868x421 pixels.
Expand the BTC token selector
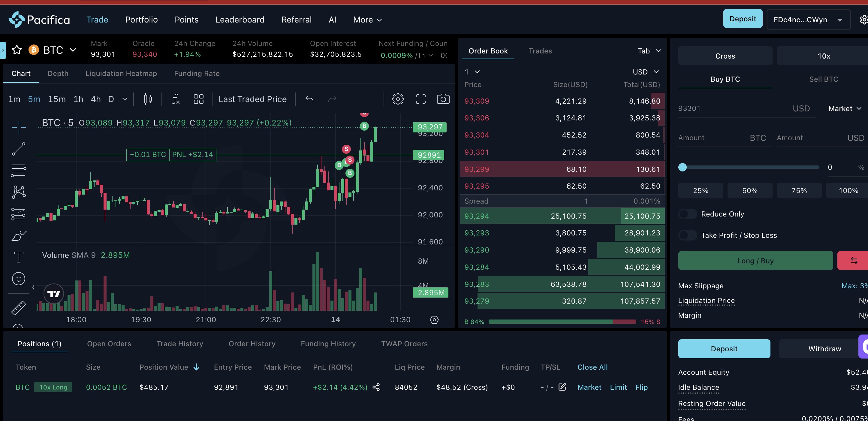click(73, 50)
